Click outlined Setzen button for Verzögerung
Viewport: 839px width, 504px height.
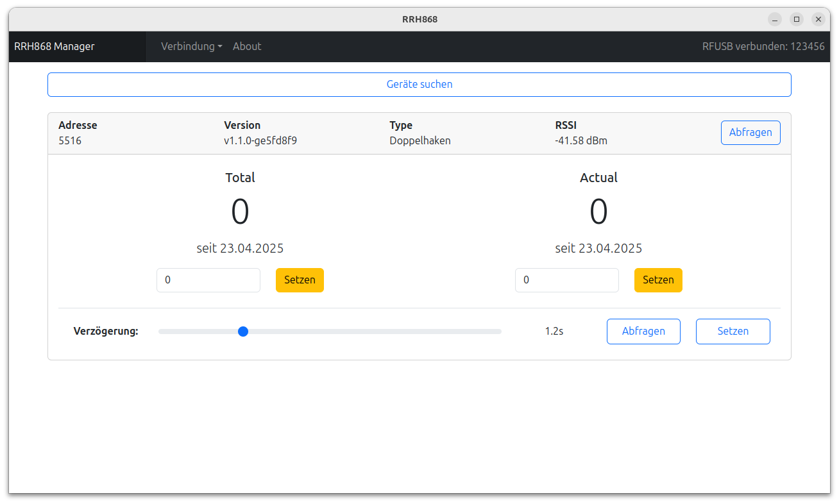point(733,332)
